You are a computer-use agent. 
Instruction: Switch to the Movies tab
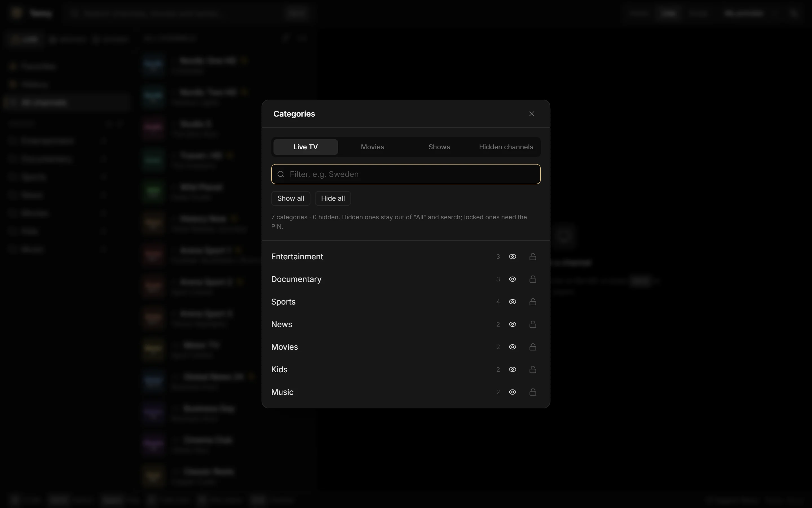pos(372,147)
